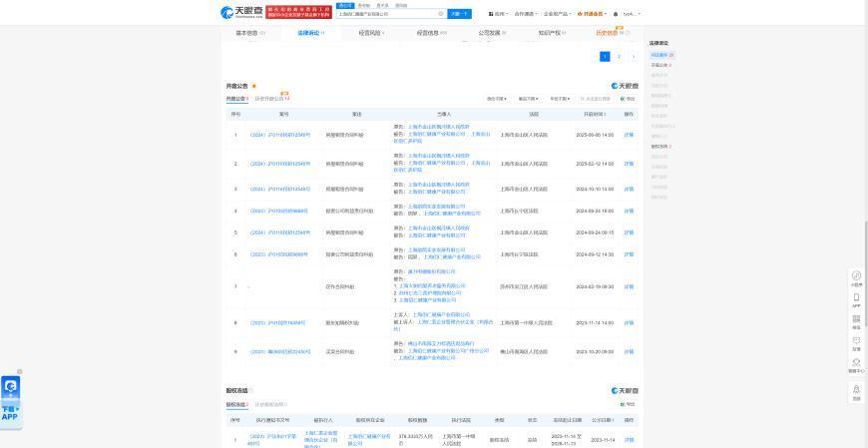Switch search mode to 查关系
Screen dimensions: 868x448
click(382, 6)
